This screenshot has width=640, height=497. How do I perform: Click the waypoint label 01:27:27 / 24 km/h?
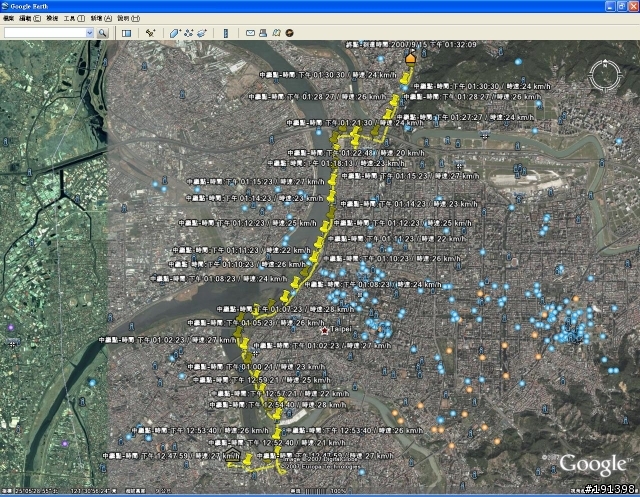pyautogui.click(x=465, y=117)
